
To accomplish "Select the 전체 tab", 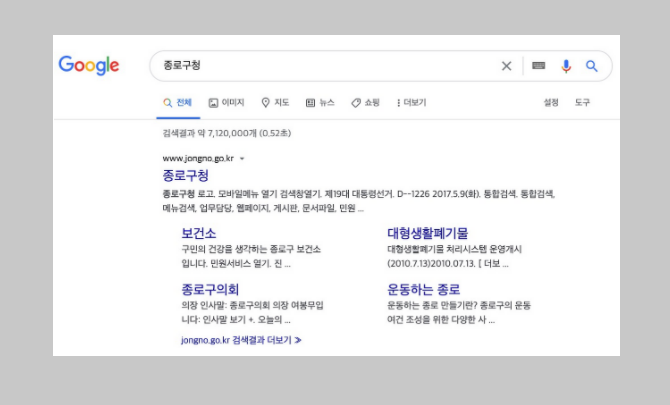I will pos(178,103).
